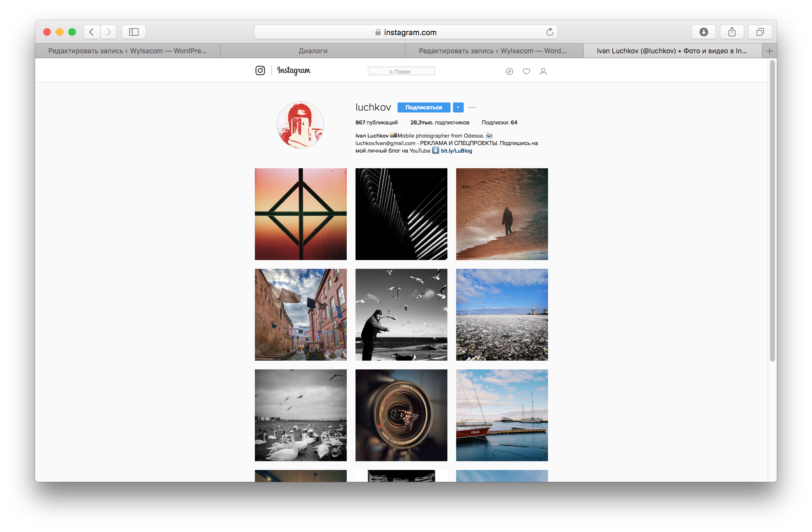The width and height of the screenshot is (812, 532).
Task: Open the icy sea with blue sky photo
Action: tap(502, 315)
